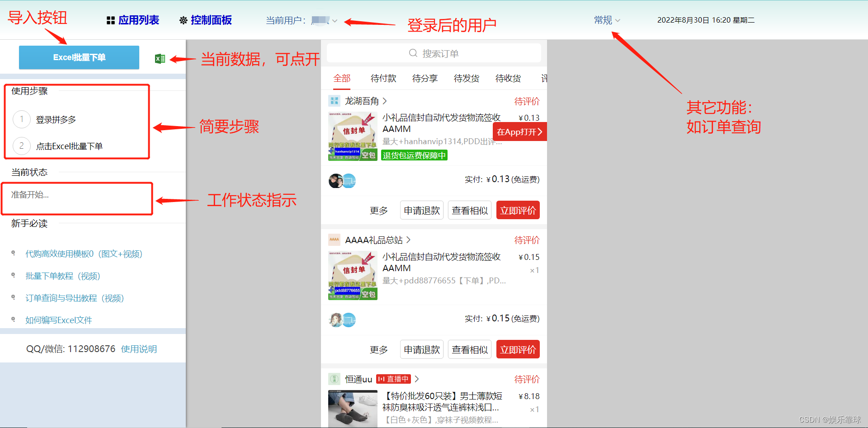Open 应用列表 menu

(139, 20)
